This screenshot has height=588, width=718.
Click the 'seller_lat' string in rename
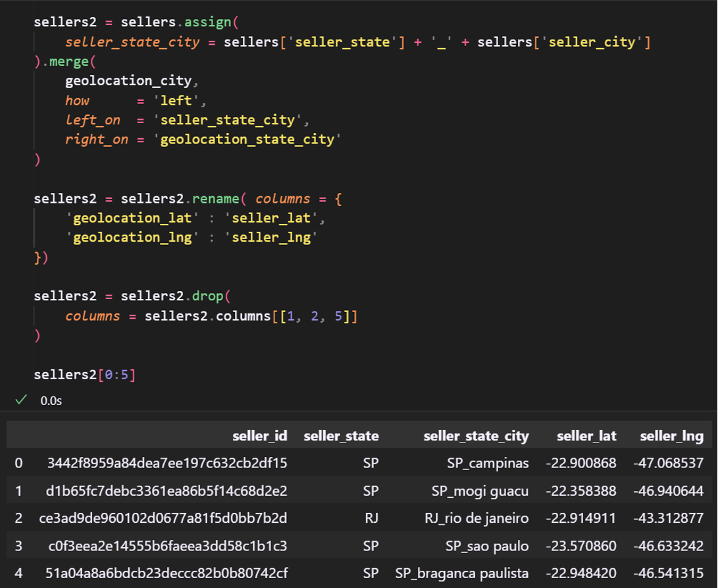(270, 217)
